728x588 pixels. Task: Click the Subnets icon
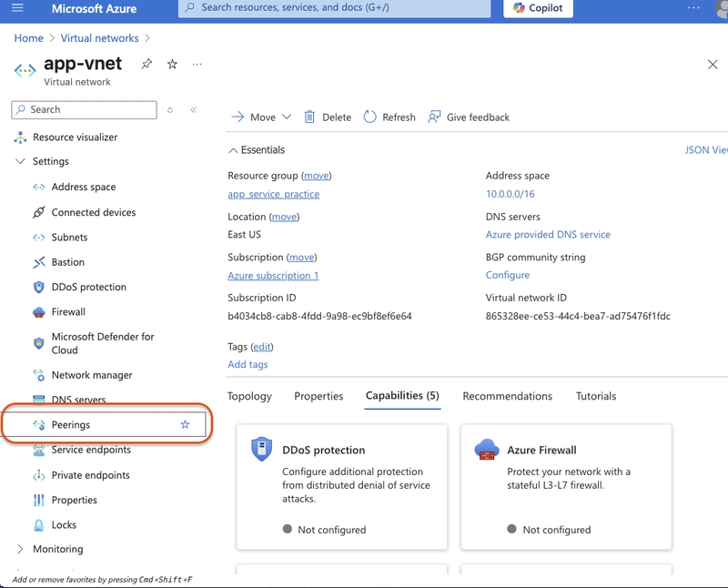click(39, 238)
